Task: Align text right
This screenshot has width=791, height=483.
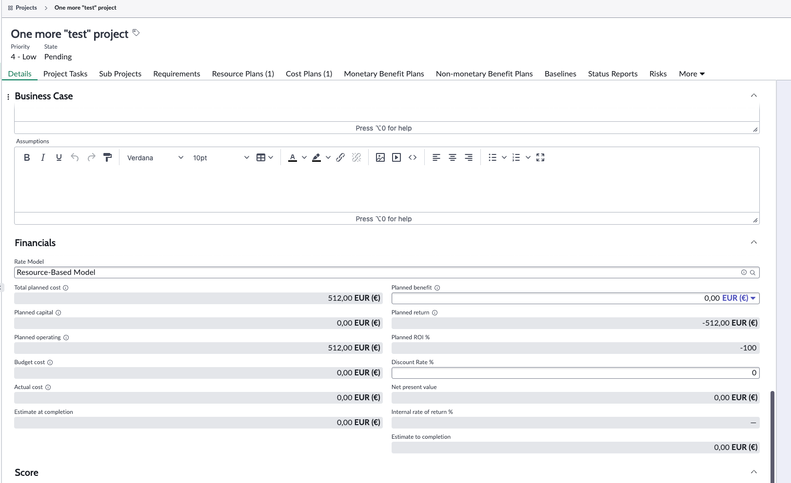Action: [x=469, y=157]
